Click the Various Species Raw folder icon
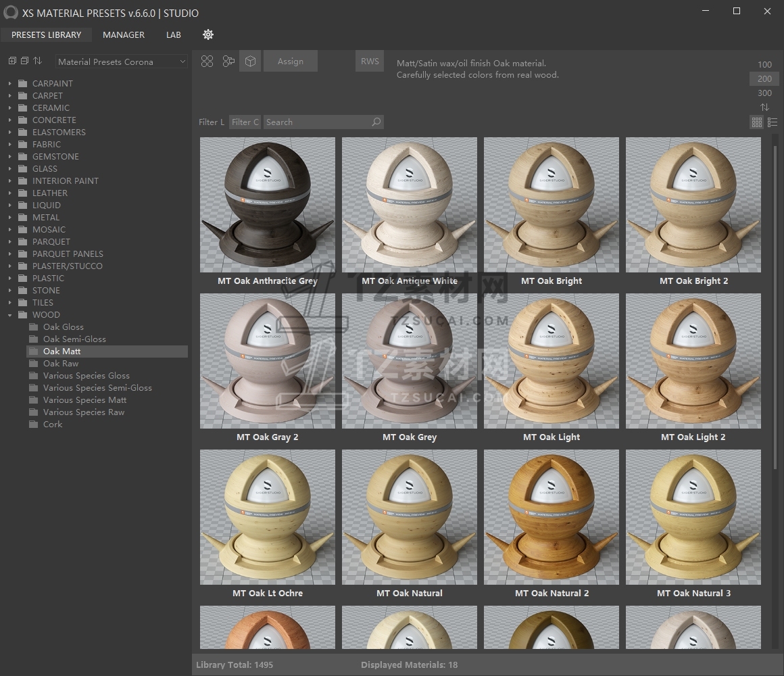Image resolution: width=784 pixels, height=676 pixels. click(34, 412)
